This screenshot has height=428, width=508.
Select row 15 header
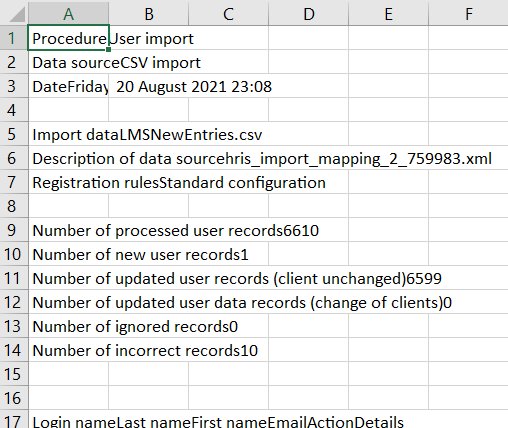click(14, 374)
